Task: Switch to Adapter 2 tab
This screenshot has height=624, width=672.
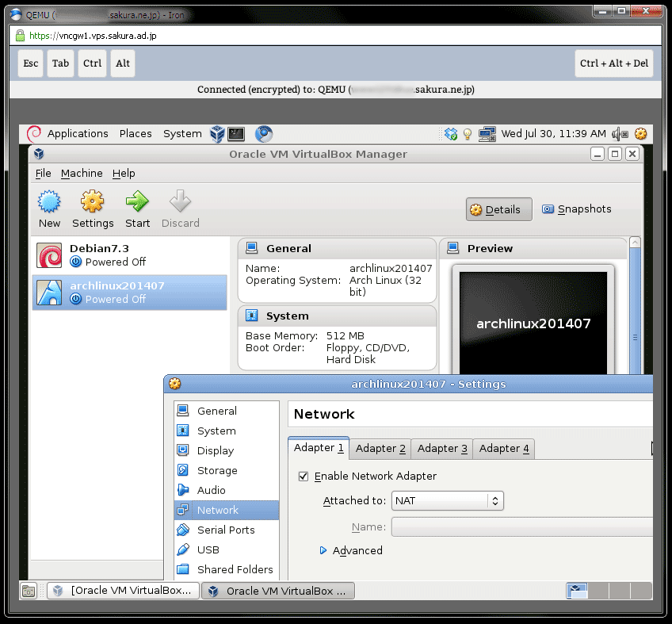Action: [380, 449]
